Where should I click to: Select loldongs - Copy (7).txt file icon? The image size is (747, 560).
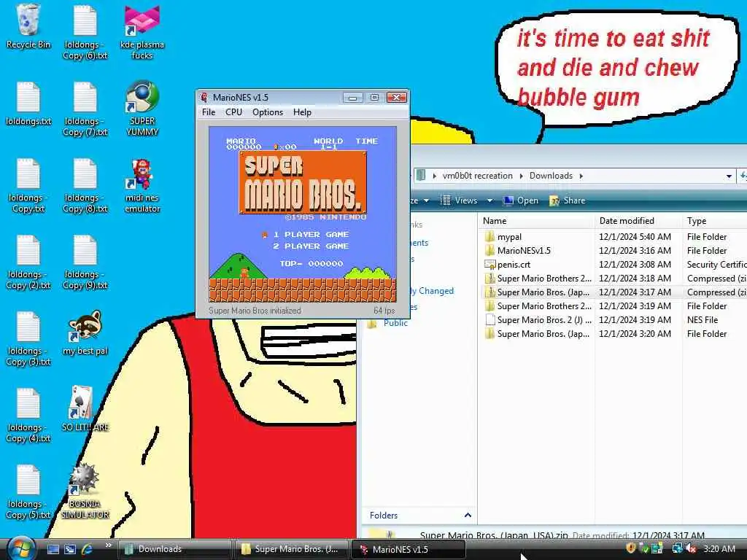click(x=85, y=109)
